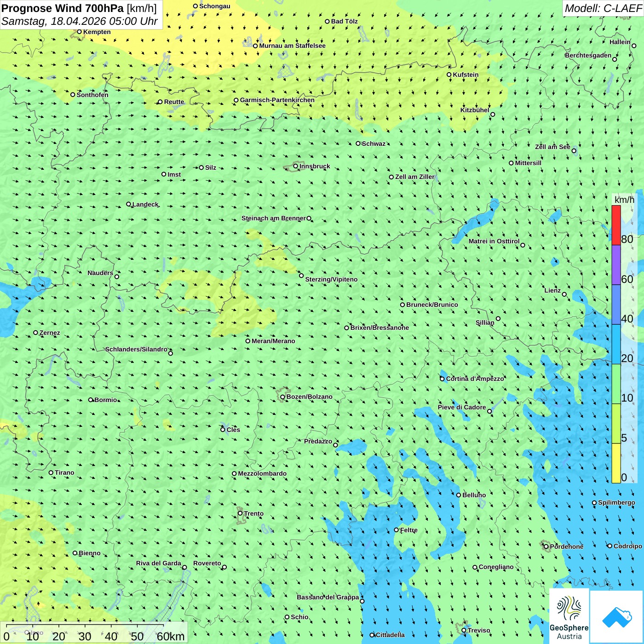Click the Tirano label
Screen dimensions: 644x644
(x=64, y=472)
